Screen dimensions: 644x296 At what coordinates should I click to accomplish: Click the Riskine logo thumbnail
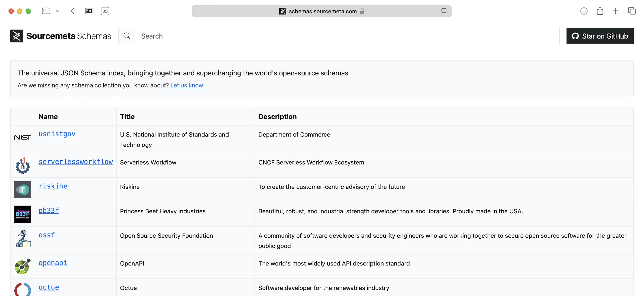[x=23, y=190]
